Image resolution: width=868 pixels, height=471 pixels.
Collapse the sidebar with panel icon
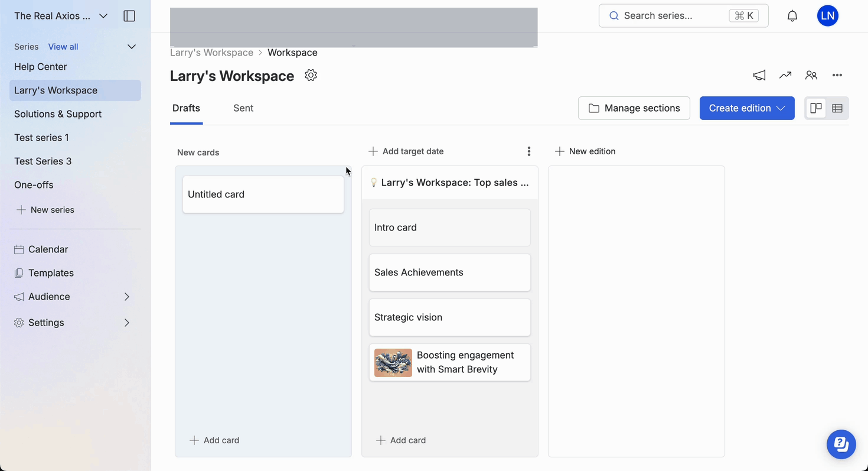click(129, 16)
